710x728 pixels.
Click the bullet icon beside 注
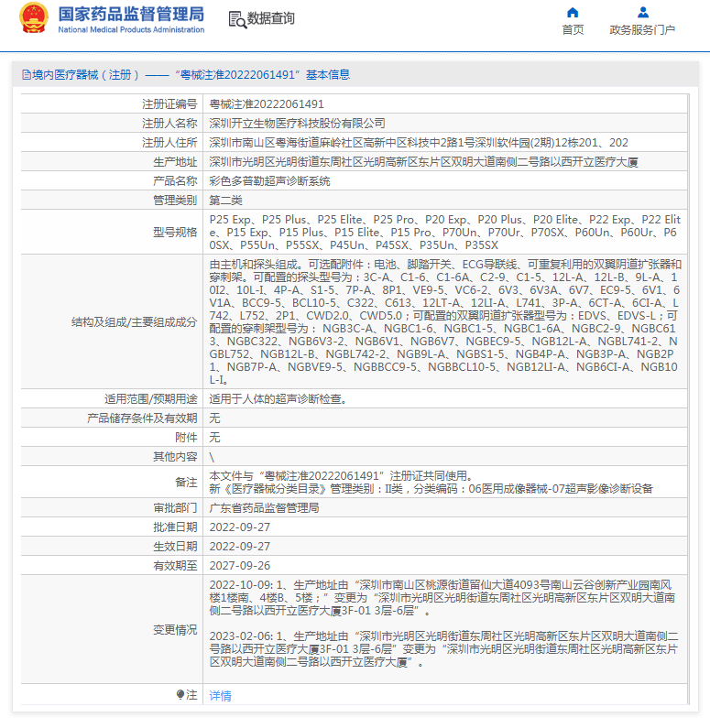180,694
